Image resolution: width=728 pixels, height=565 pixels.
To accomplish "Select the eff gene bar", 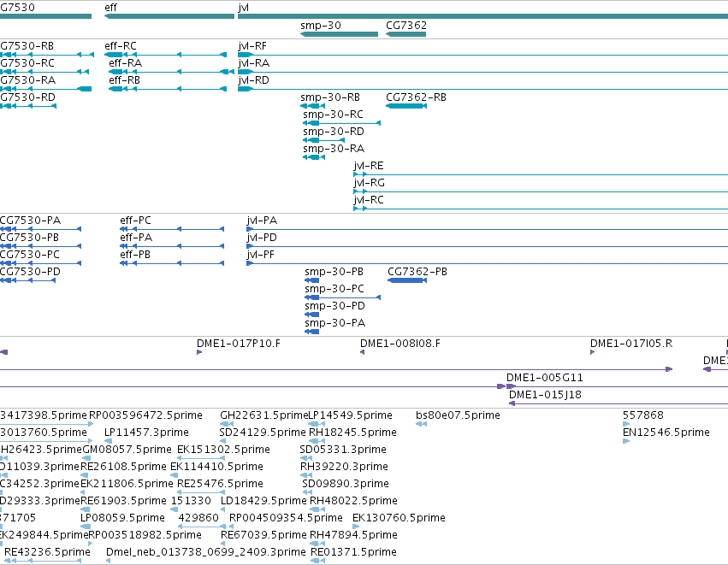I will (169, 16).
